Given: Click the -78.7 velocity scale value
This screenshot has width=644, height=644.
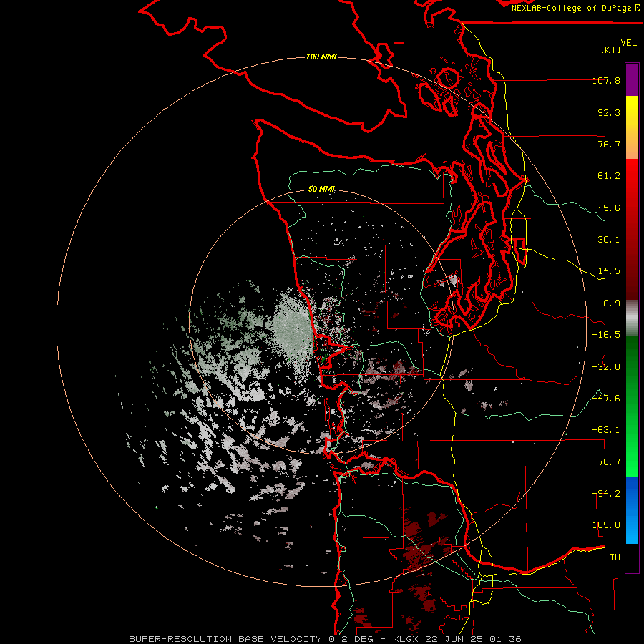Looking at the screenshot, I should (x=606, y=462).
